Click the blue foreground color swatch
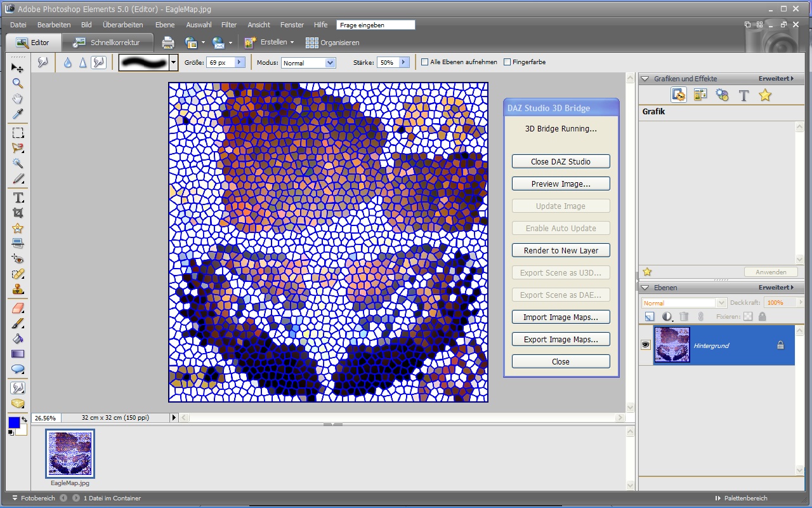Image resolution: width=812 pixels, height=508 pixels. click(x=14, y=423)
